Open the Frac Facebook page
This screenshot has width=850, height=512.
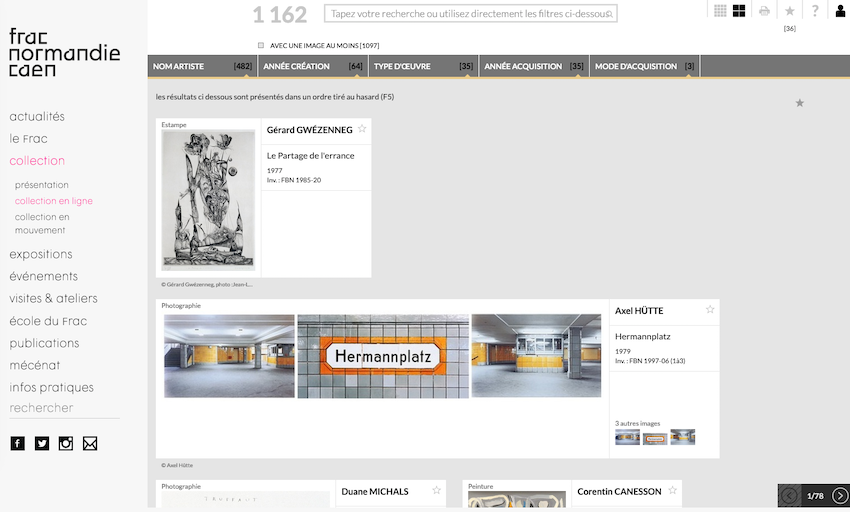click(x=17, y=443)
